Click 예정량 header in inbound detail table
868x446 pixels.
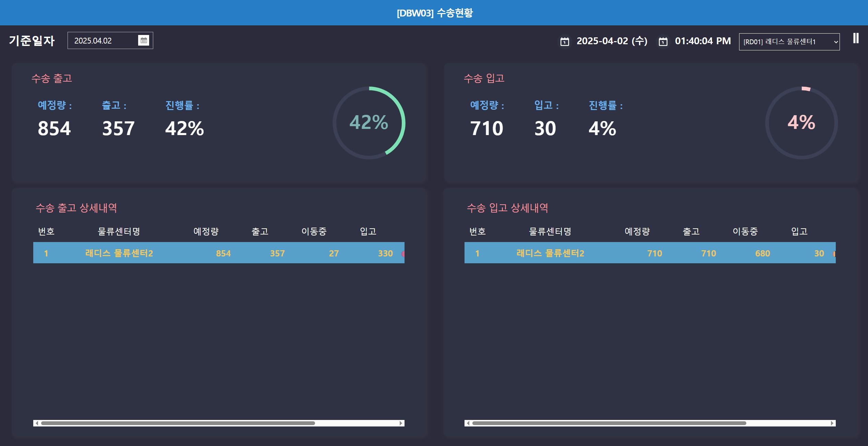click(x=637, y=231)
